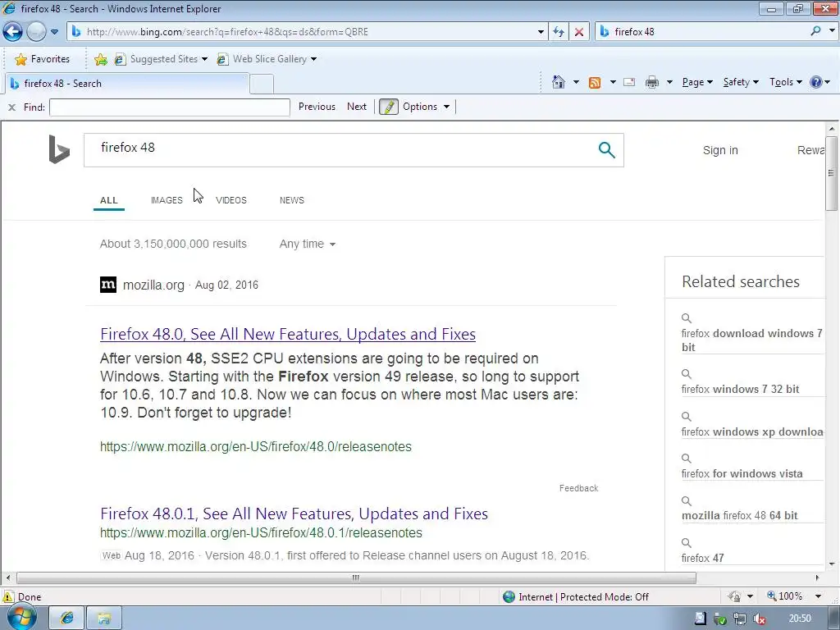Click the horizontal scrollbar thumb
Viewport: 840px width, 630px height.
[356, 578]
